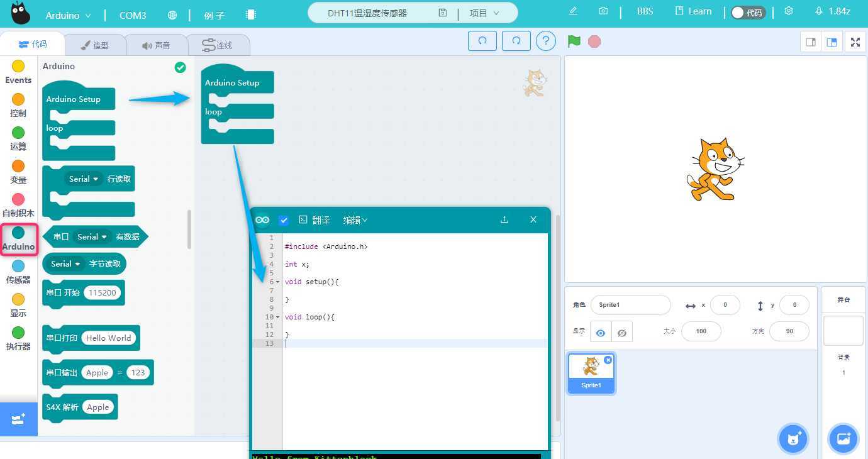Screen dimensions: 868x459
Task: Hide the sprite with crossed-eye icon
Action: pos(622,333)
